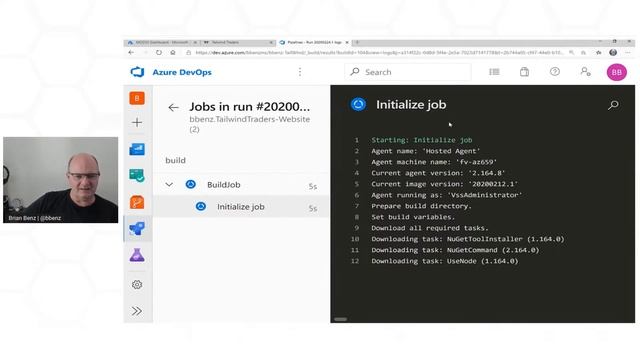Click log line 'Current image version'
This screenshot has height=360, width=640.
click(444, 184)
